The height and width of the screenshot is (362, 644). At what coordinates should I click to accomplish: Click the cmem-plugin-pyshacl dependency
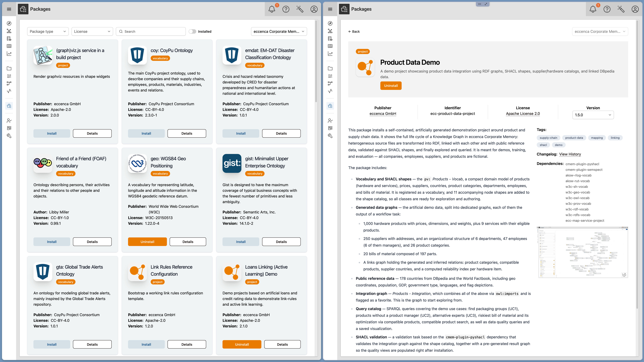click(x=582, y=164)
